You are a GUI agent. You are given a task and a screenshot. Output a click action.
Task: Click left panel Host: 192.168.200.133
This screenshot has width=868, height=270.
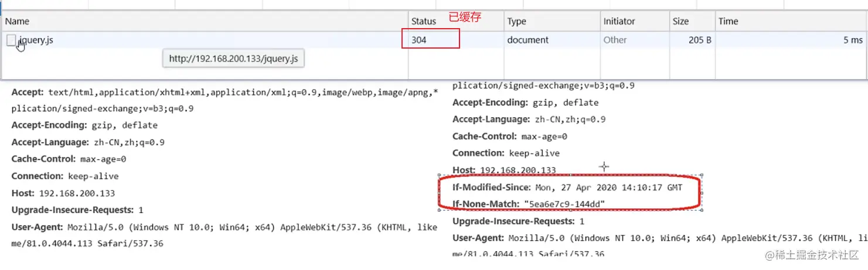click(63, 193)
